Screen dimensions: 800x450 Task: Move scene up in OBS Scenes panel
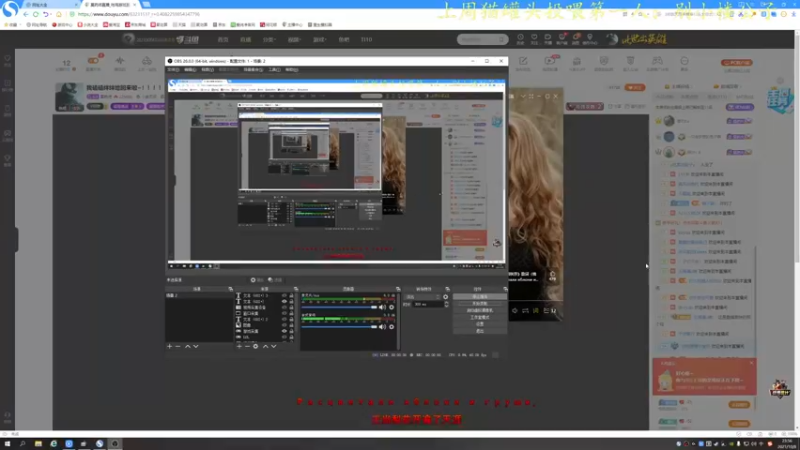point(187,346)
